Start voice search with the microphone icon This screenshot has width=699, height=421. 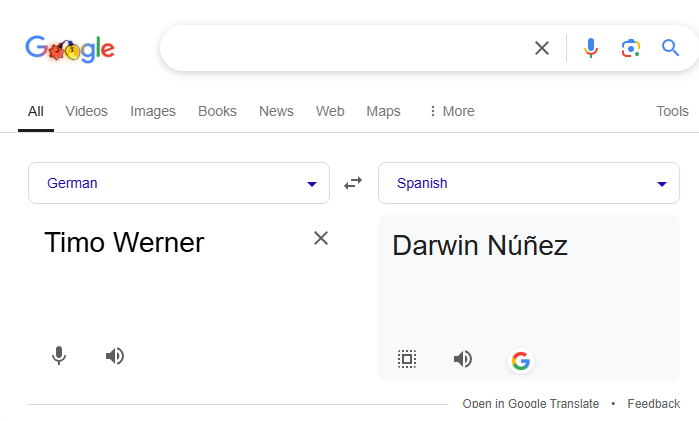[x=591, y=48]
